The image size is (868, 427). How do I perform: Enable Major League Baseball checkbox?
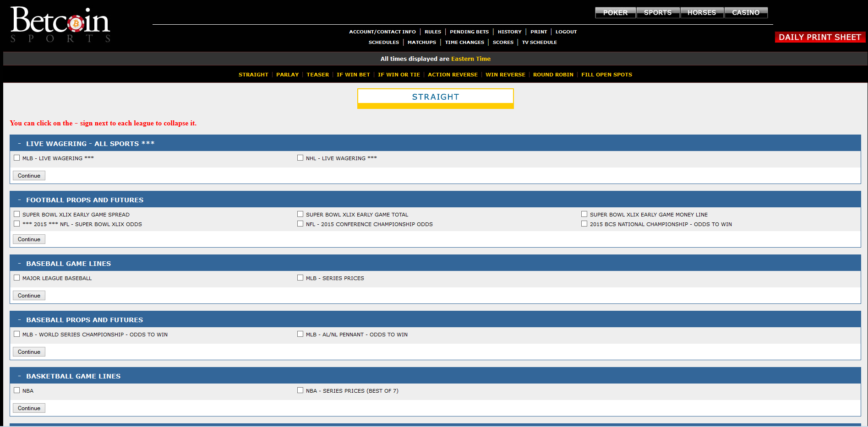pos(17,278)
